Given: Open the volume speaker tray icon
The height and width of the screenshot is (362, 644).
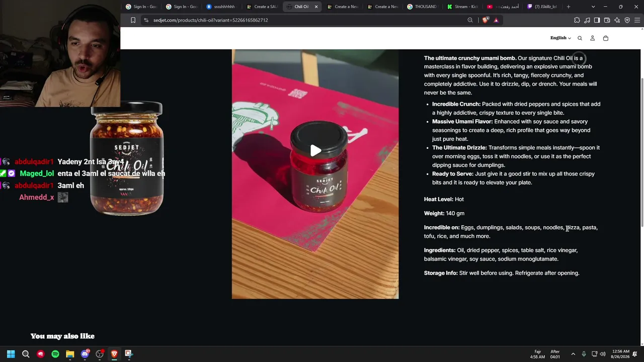Looking at the screenshot, I should pyautogui.click(x=603, y=354).
